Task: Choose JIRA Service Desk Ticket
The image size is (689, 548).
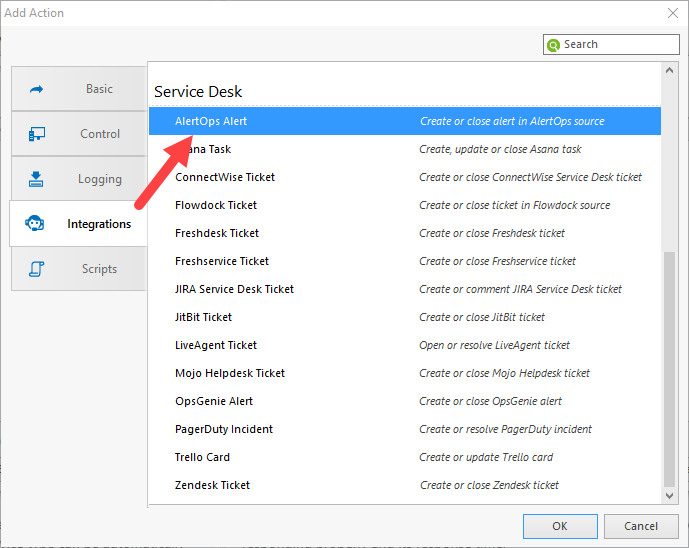Action: click(405, 289)
